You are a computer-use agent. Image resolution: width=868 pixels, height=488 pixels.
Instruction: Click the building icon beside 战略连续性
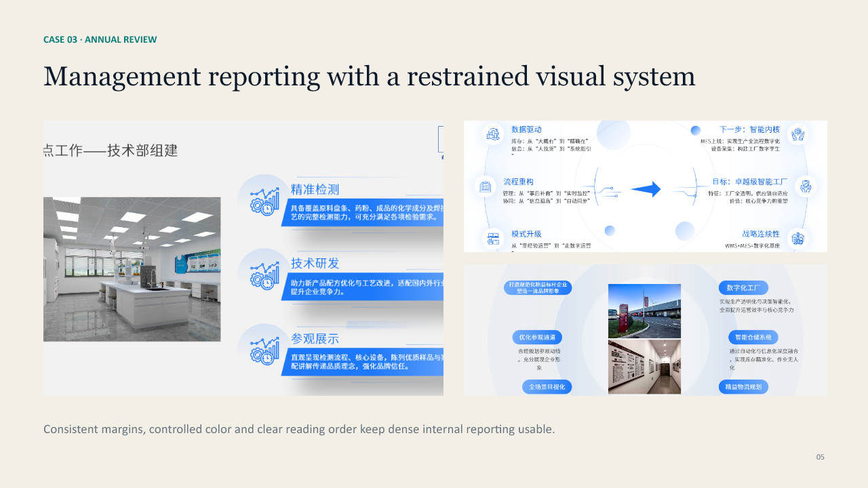(798, 239)
